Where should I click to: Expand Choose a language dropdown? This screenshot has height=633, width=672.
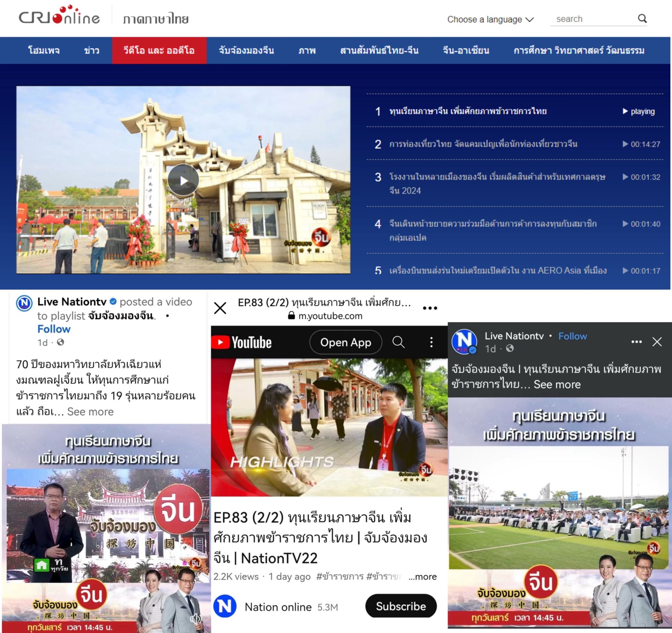(490, 20)
